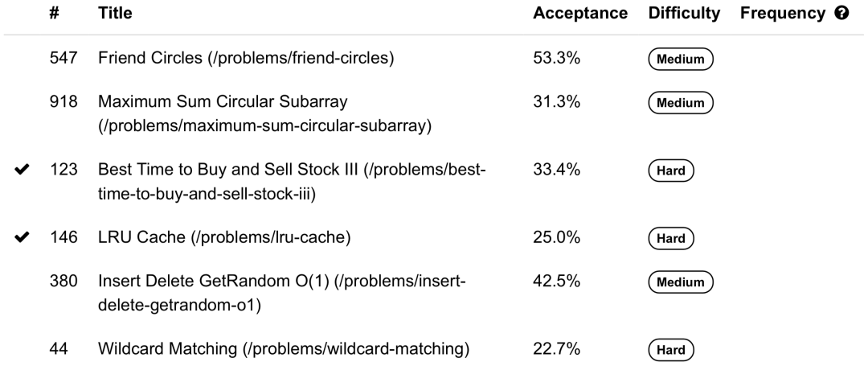This screenshot has height=366, width=868.
Task: Sort by the Difficulty column header
Action: (x=684, y=14)
